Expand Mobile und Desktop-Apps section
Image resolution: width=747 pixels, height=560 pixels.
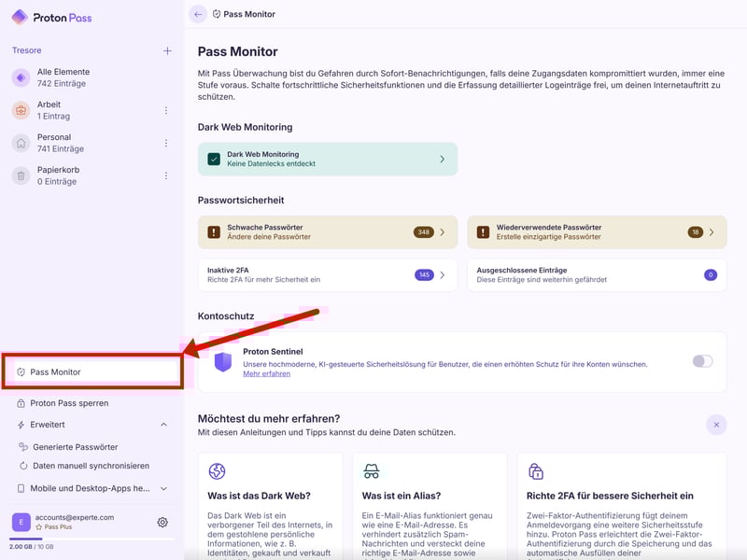click(x=164, y=488)
